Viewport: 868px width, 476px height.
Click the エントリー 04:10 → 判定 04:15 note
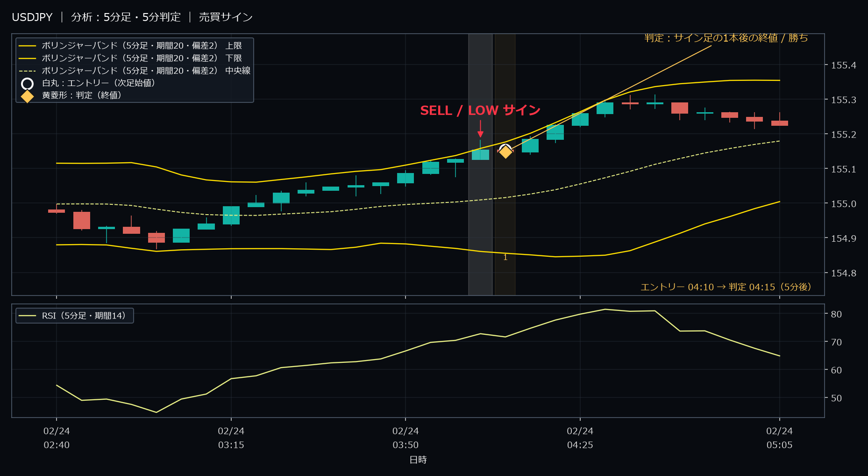point(726,287)
